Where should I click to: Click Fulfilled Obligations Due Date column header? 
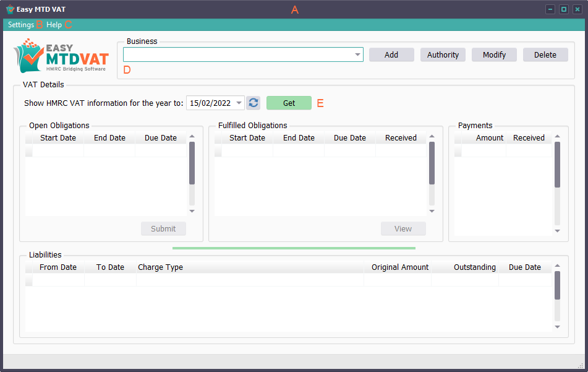349,138
